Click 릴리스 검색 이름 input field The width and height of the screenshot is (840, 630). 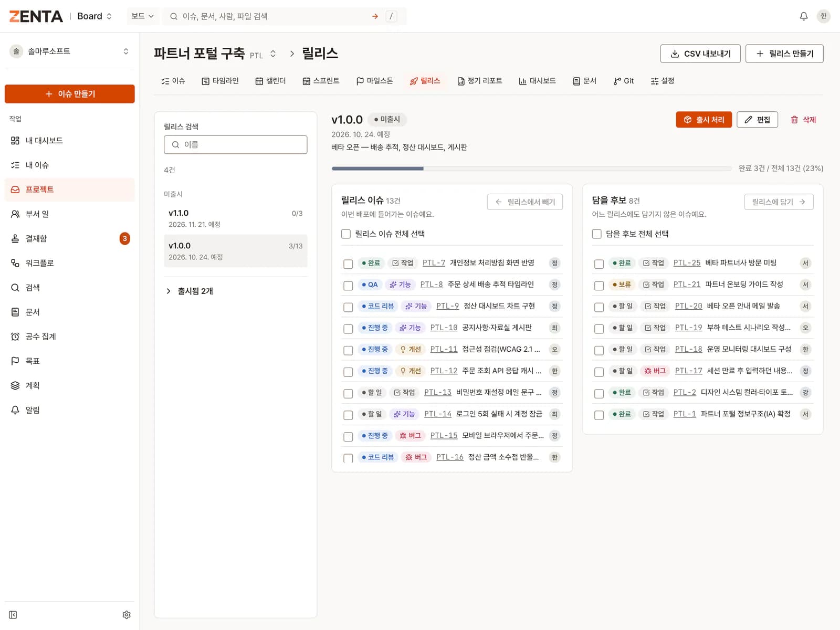coord(235,145)
